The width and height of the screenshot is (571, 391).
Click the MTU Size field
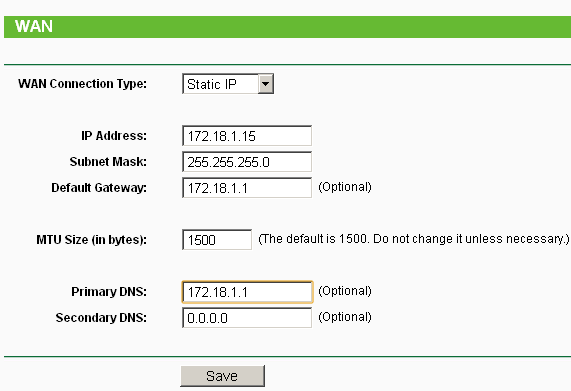pos(217,240)
